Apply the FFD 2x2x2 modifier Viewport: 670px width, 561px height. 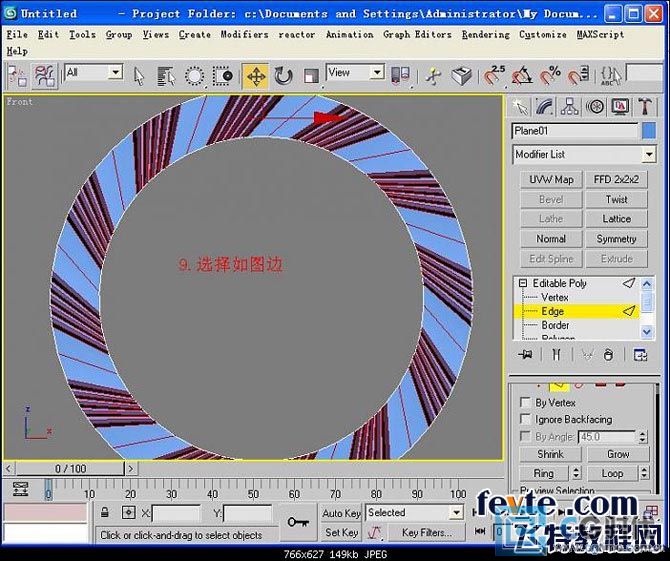[616, 179]
